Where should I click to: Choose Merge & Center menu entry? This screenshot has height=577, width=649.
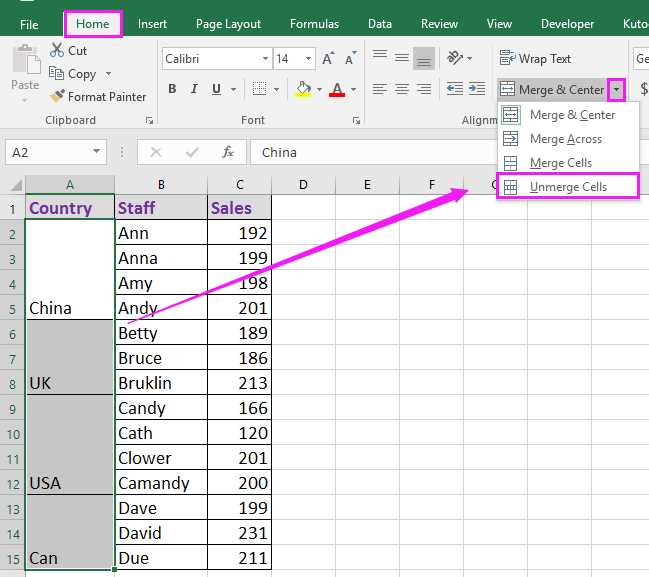tap(568, 115)
